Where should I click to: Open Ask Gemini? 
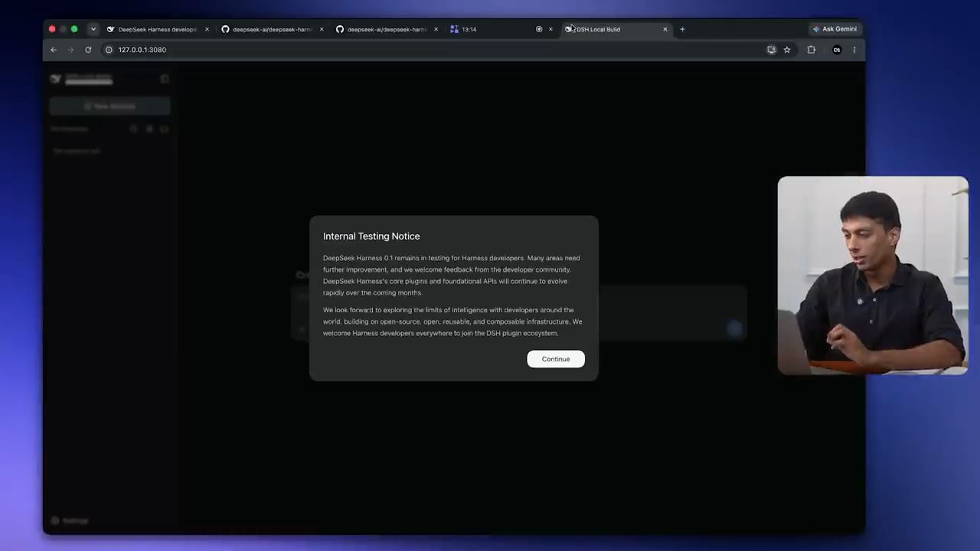coord(835,29)
